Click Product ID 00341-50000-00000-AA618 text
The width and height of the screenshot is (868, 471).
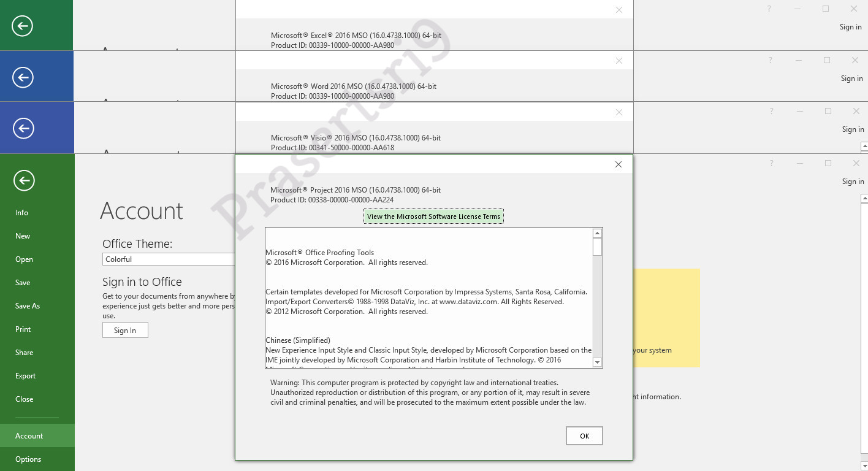[332, 148]
